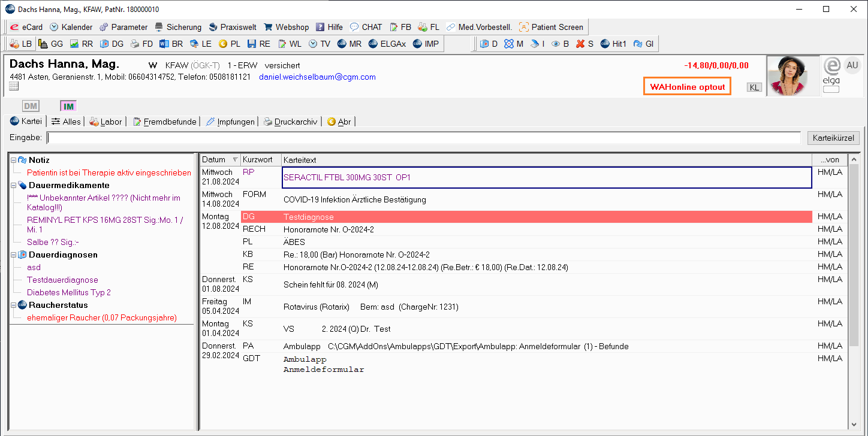This screenshot has height=436, width=868.
Task: Switch to the Impfungen tab
Action: pos(230,122)
